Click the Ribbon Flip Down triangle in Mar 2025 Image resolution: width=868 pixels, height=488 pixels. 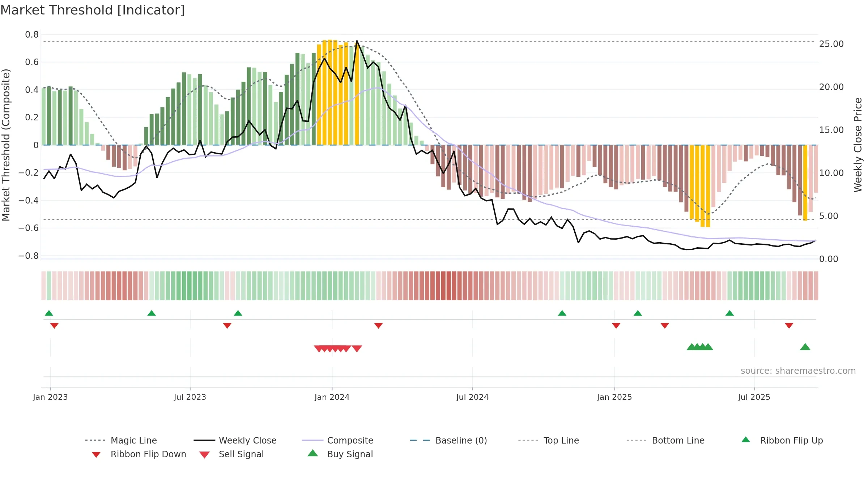[x=665, y=326]
